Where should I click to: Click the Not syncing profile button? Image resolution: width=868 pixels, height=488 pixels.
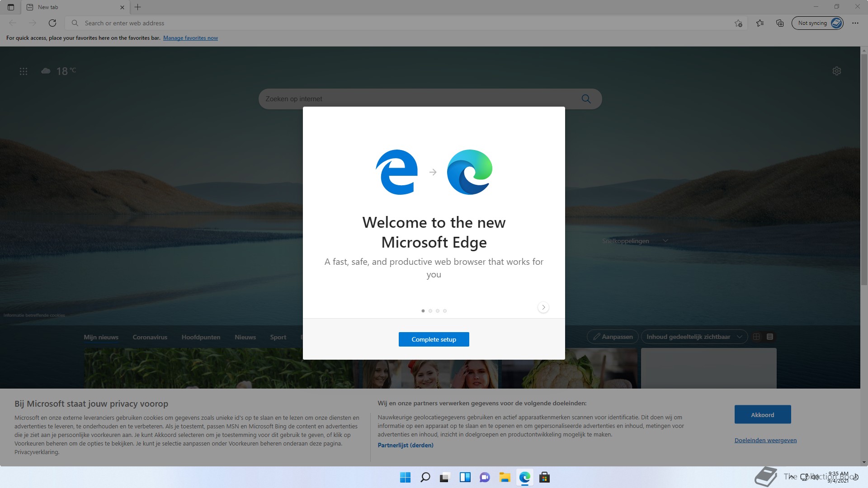coord(817,23)
